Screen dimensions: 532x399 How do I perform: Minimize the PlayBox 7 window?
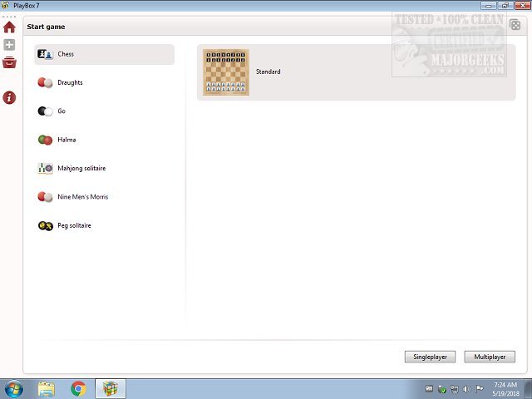[488, 6]
